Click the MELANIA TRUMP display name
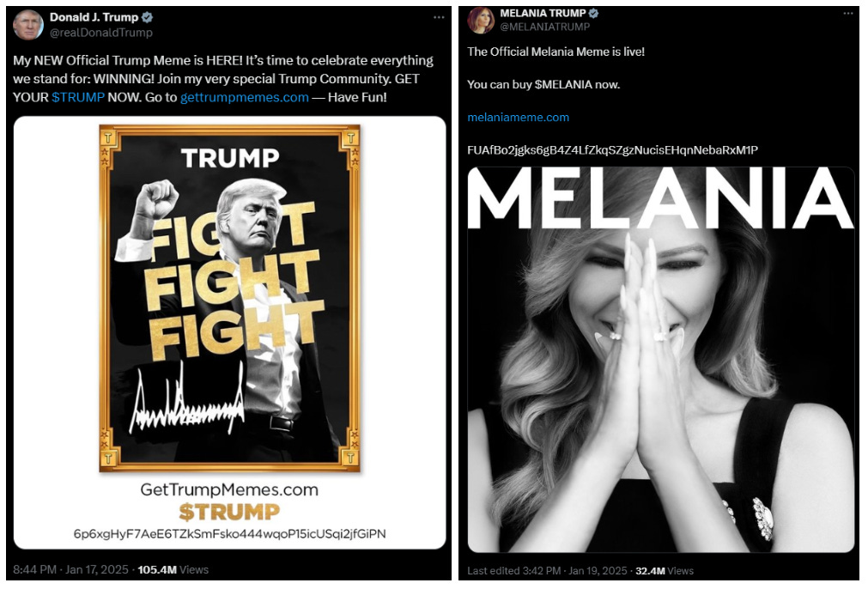This screenshot has width=868, height=589. (543, 13)
